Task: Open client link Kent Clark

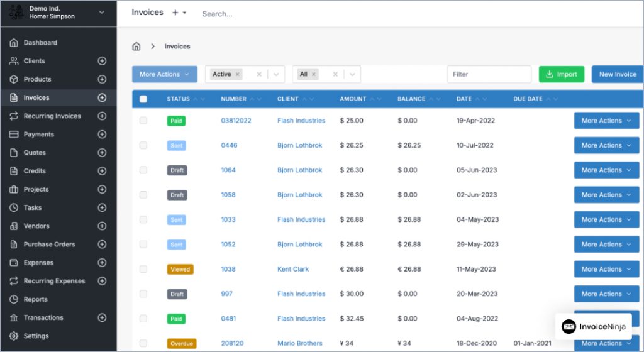Action: [x=293, y=269]
